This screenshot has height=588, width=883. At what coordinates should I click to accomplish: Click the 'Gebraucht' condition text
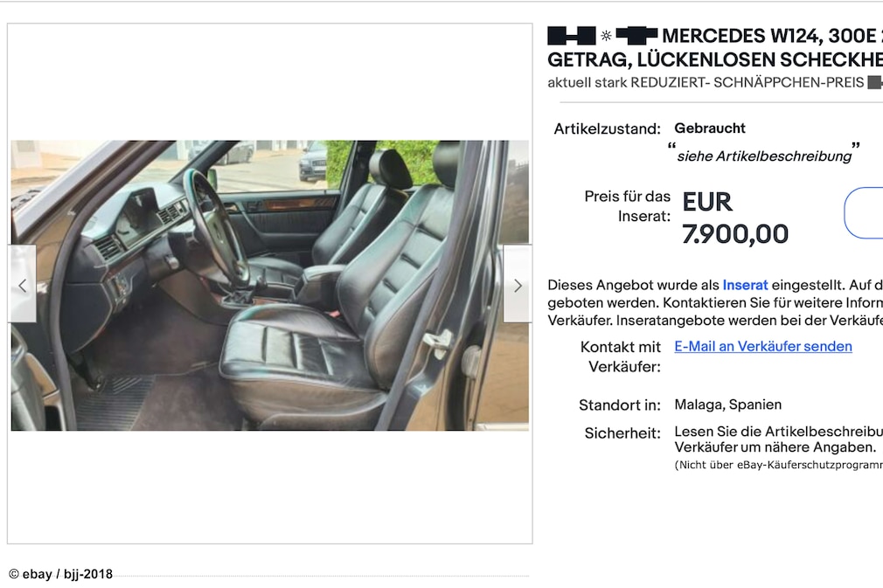coord(710,128)
